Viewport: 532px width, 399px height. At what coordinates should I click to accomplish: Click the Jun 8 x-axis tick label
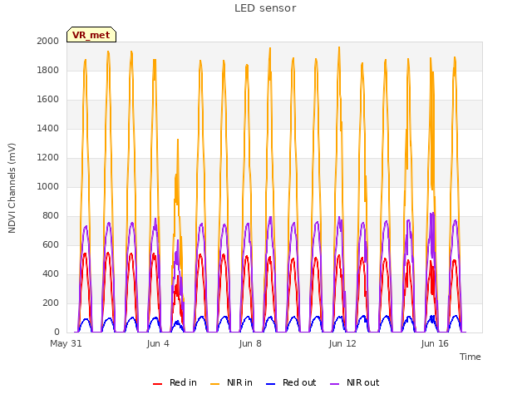pyautogui.click(x=250, y=343)
